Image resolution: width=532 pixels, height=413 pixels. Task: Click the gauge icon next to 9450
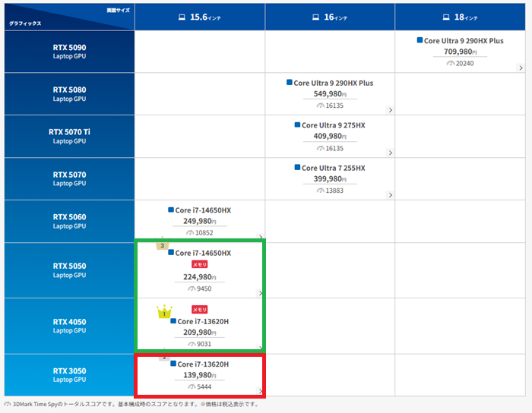coord(192,288)
